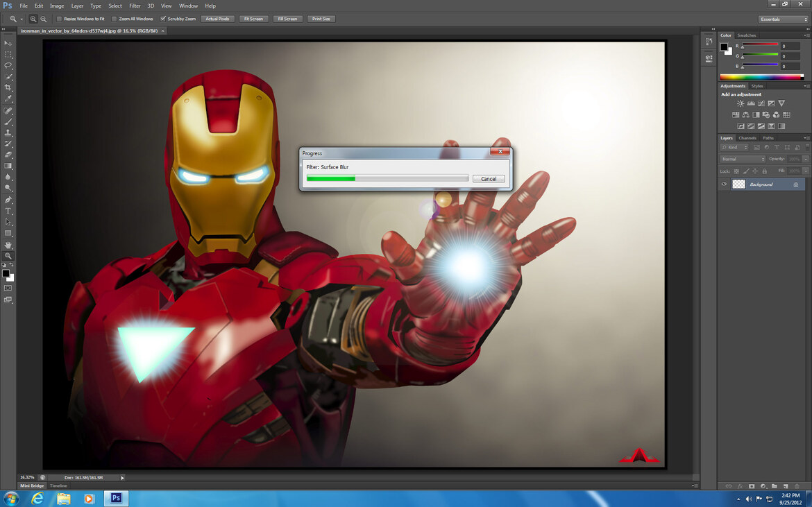Toggle lock position in Layers panel

(755, 171)
